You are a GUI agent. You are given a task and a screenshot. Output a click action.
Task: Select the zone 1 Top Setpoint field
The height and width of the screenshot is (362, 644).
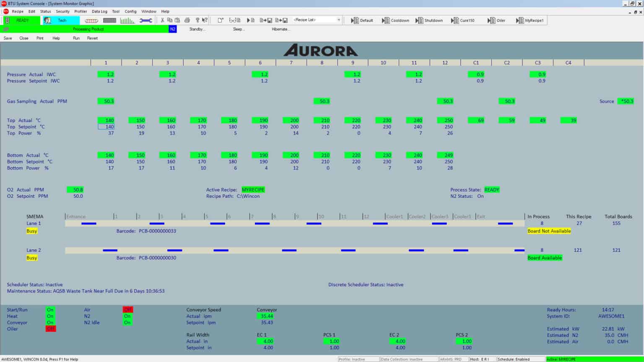click(x=106, y=127)
